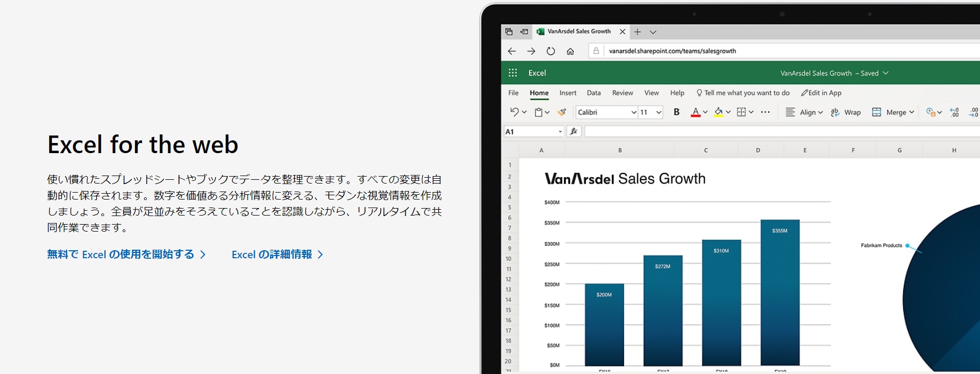Open the File menu

513,93
